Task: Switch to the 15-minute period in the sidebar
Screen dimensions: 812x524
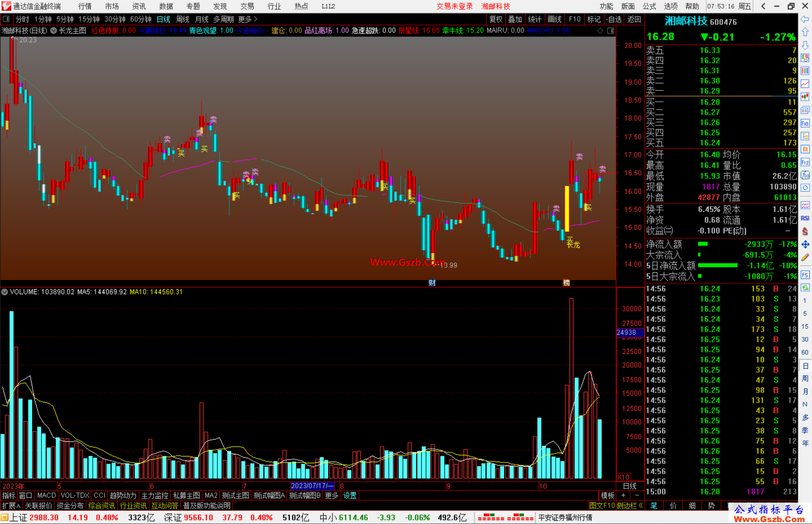Action: (804, 326)
